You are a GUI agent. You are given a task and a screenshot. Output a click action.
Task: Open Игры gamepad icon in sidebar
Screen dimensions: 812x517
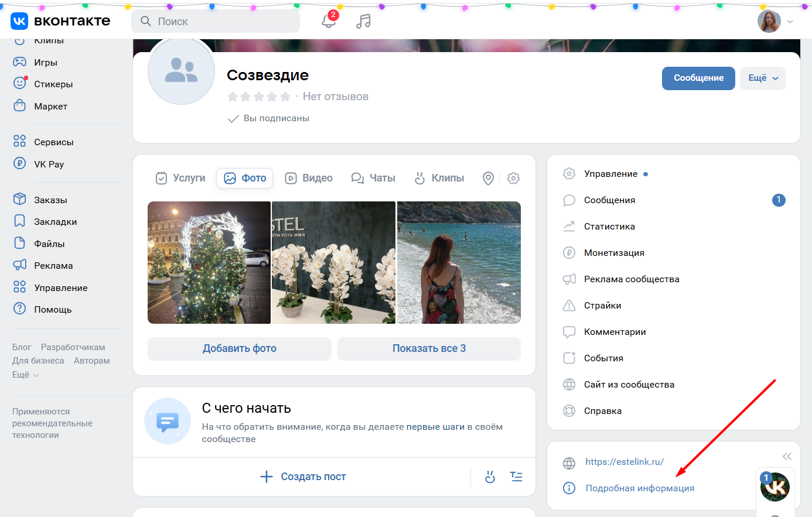[x=20, y=62]
